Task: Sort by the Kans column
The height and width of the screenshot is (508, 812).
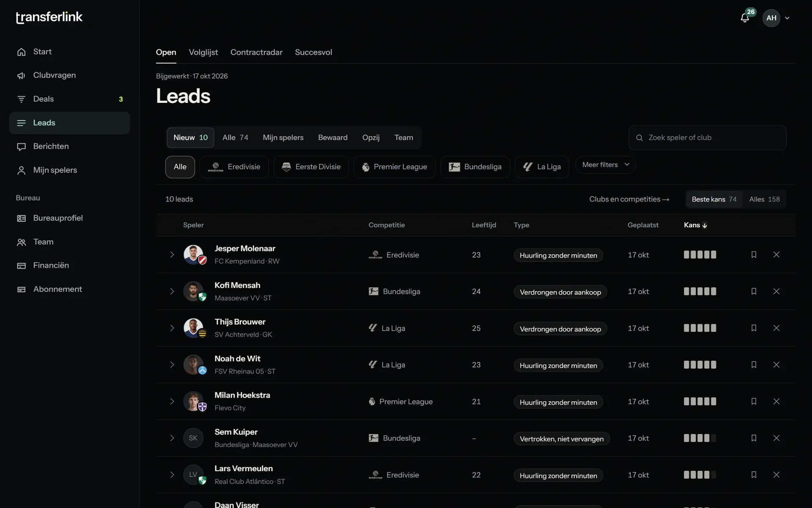Action: (x=695, y=225)
